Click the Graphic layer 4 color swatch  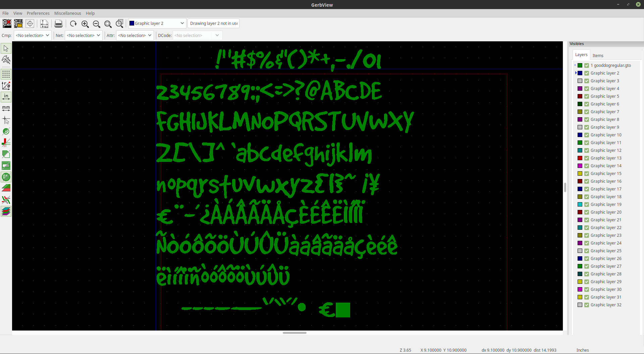(580, 89)
